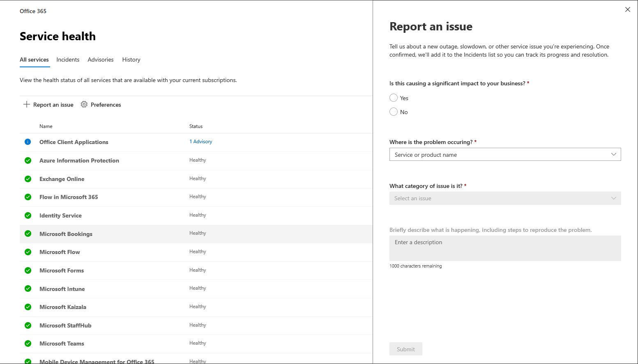Click the healthy status icon for Flow in Microsoft 365
This screenshot has width=638, height=364.
[x=28, y=197]
